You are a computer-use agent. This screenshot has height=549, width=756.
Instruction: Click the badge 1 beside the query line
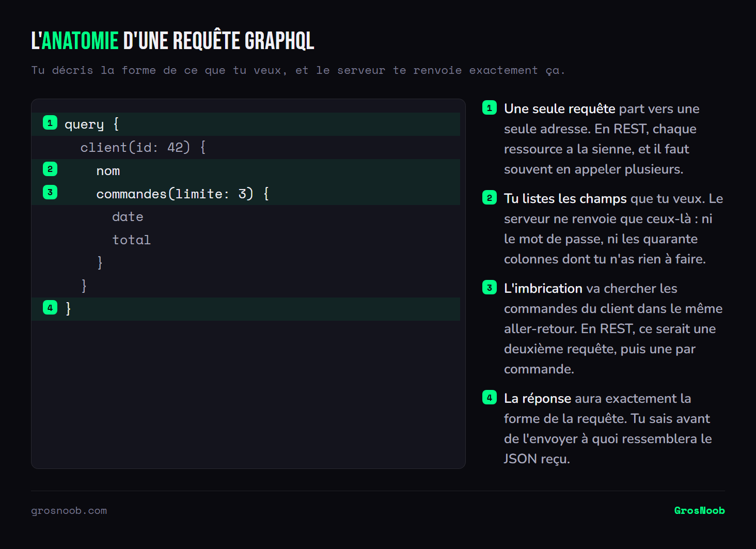tap(50, 123)
